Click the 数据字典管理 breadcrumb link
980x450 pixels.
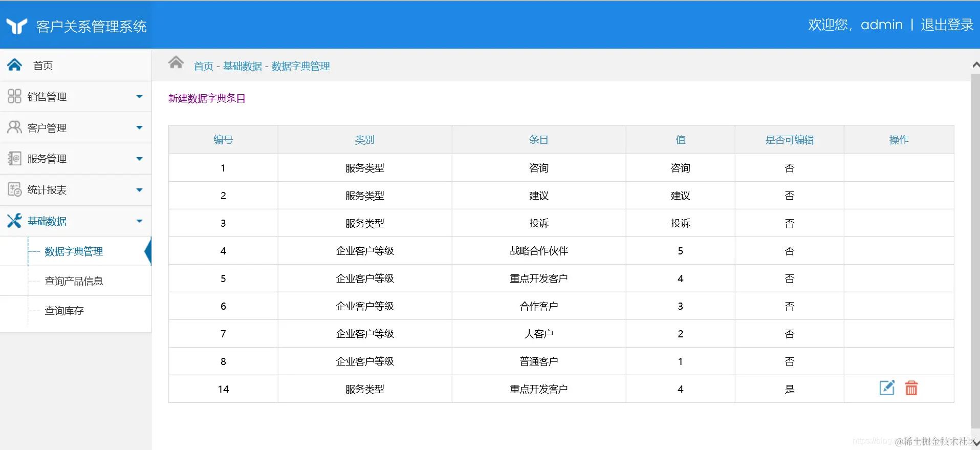(x=300, y=66)
